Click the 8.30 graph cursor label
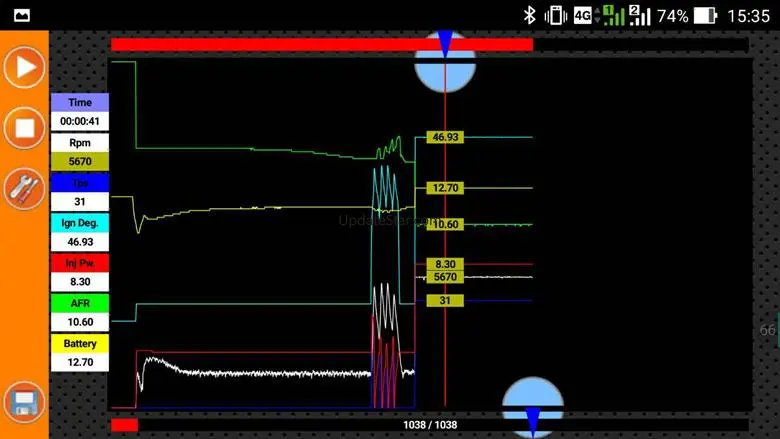Screen dimensions: 780x439 click(445, 264)
